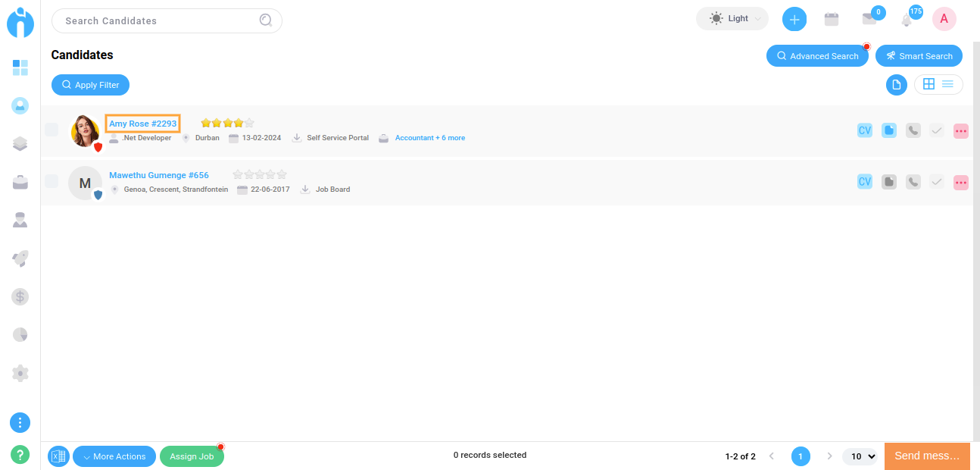The width and height of the screenshot is (980, 470).
Task: Open Mawethu Gumenge #656 profile link
Action: coord(159,175)
